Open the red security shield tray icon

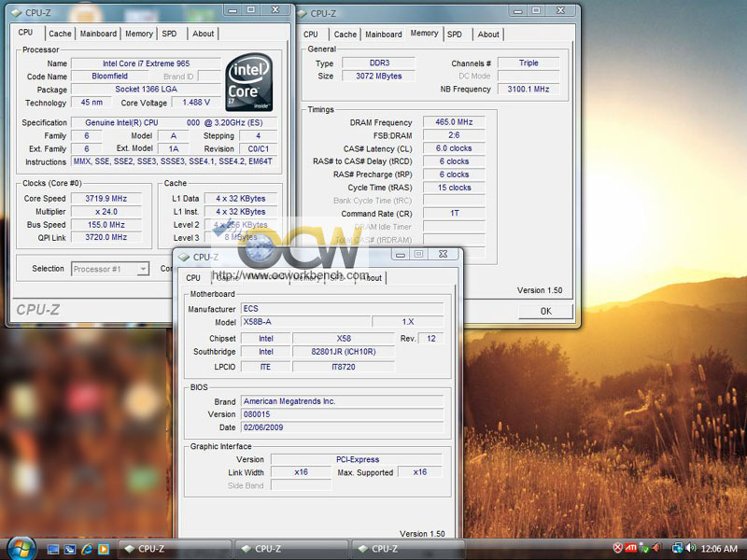pos(617,548)
